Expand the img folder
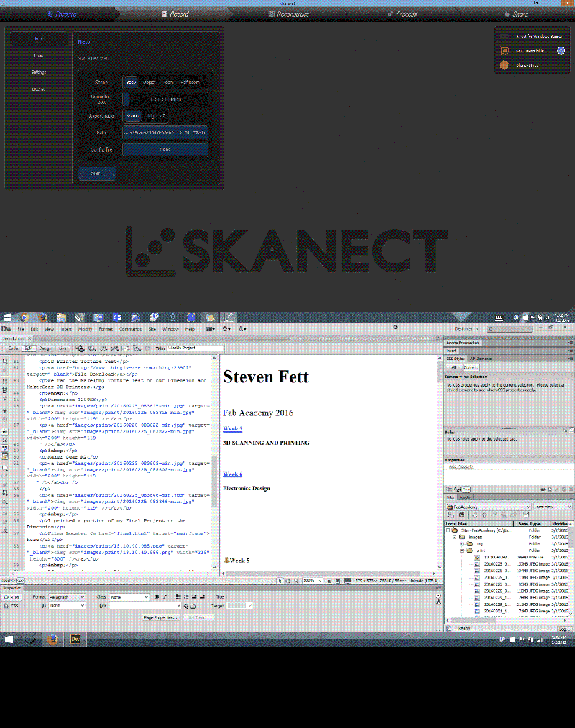 click(461, 543)
